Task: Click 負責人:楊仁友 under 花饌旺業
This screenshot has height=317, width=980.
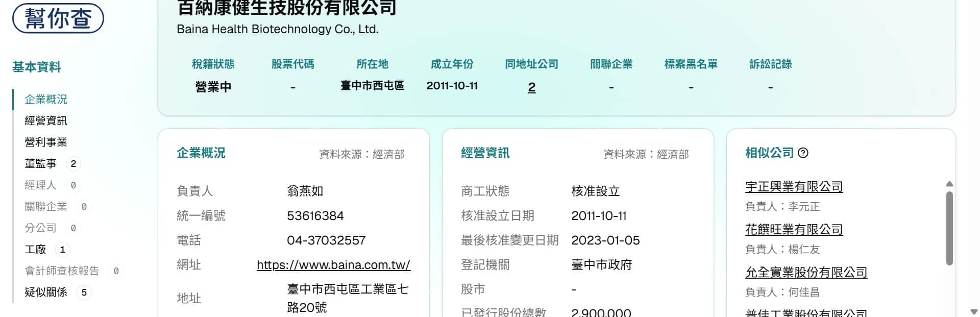Action: pos(782,250)
